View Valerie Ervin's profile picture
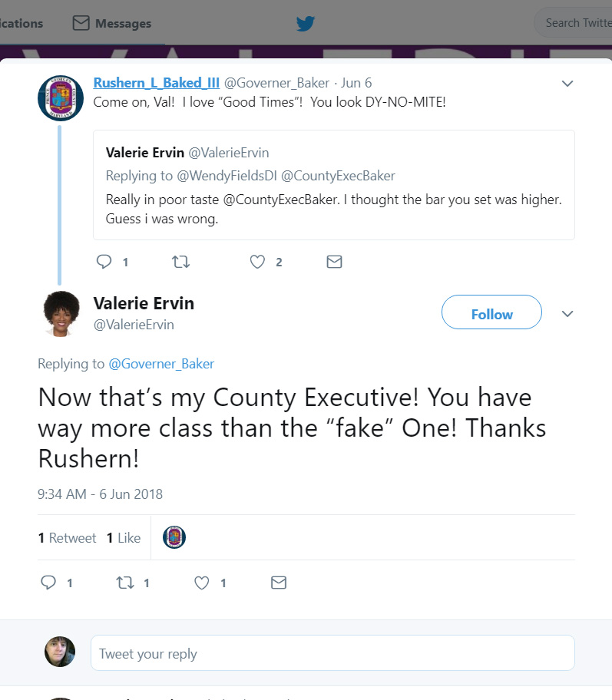Screen dimensions: 612x700 (61, 313)
